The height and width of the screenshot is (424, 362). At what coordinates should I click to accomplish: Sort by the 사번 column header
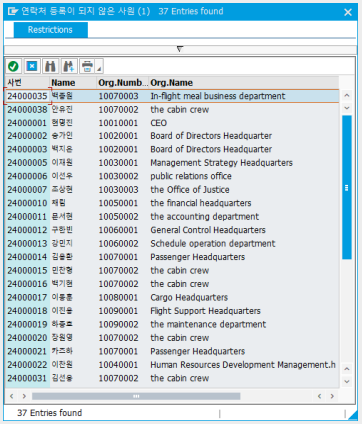[27, 82]
